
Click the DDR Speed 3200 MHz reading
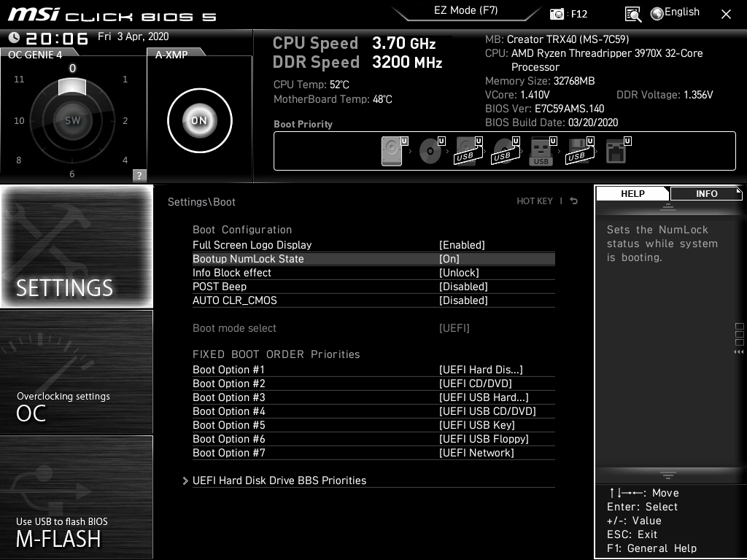pyautogui.click(x=357, y=62)
